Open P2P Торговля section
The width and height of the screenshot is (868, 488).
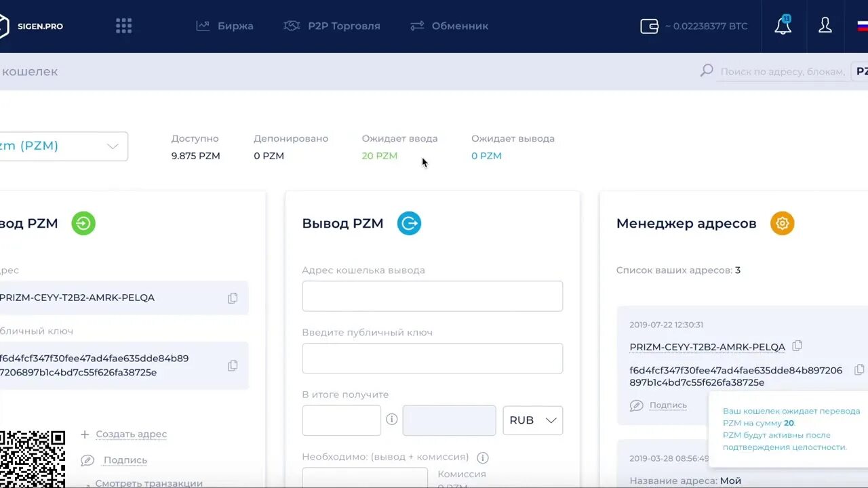(344, 26)
